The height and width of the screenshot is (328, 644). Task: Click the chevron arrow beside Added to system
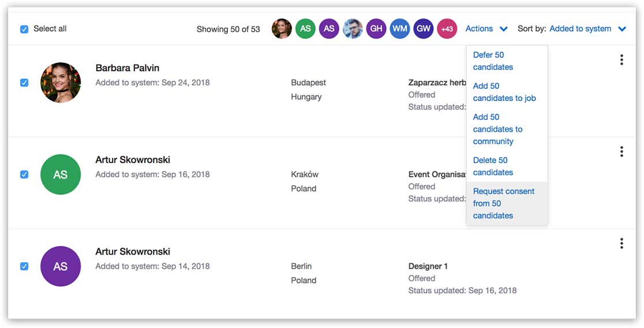click(x=621, y=29)
